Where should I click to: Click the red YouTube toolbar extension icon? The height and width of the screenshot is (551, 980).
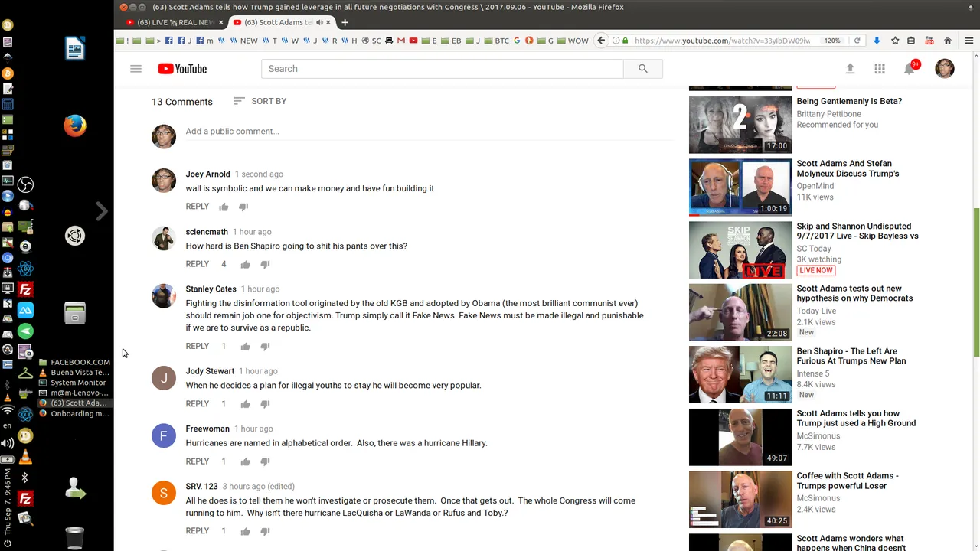(929, 41)
